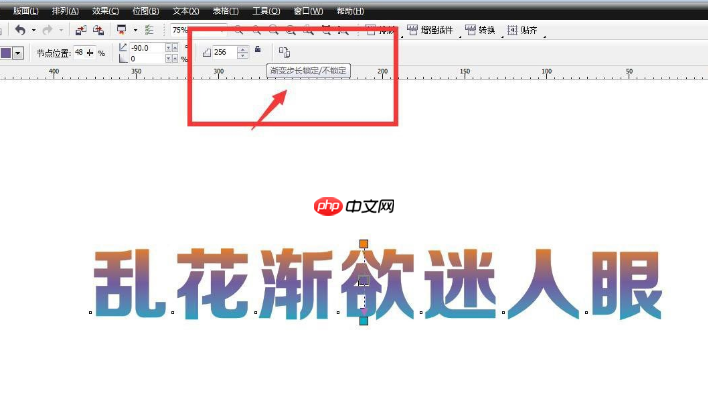Click the character 迷 in gradient text
This screenshot has width=708, height=413.
(461, 283)
